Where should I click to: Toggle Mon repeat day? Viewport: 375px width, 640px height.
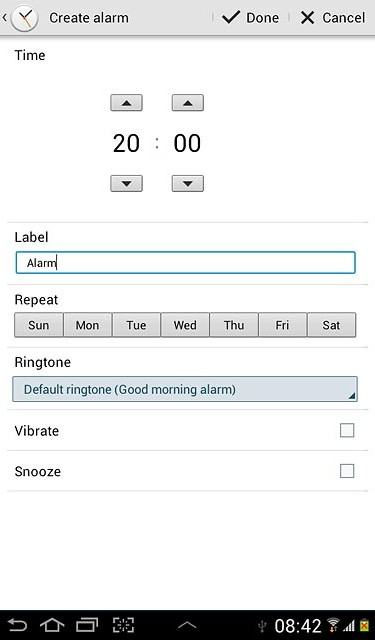87,325
